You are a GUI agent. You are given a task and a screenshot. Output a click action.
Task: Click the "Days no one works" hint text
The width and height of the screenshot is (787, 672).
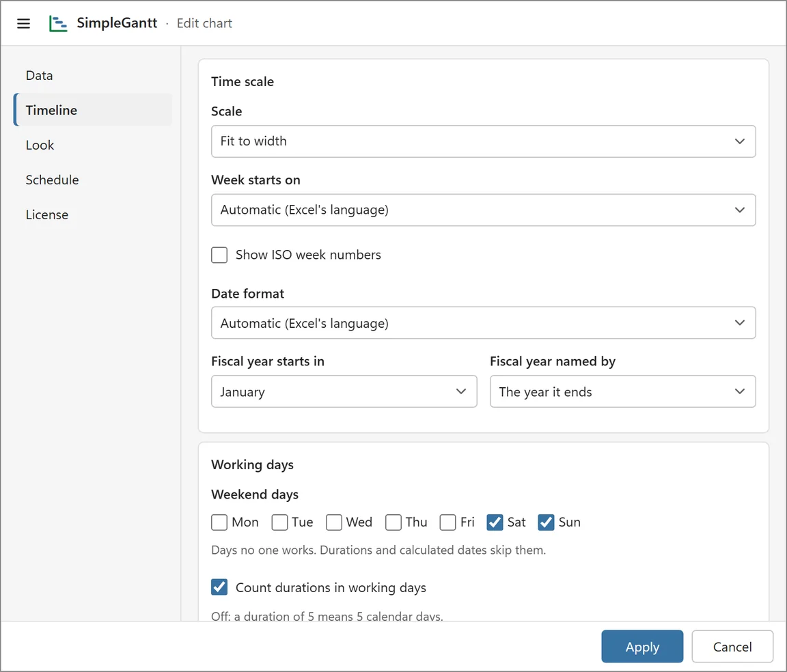tap(378, 550)
